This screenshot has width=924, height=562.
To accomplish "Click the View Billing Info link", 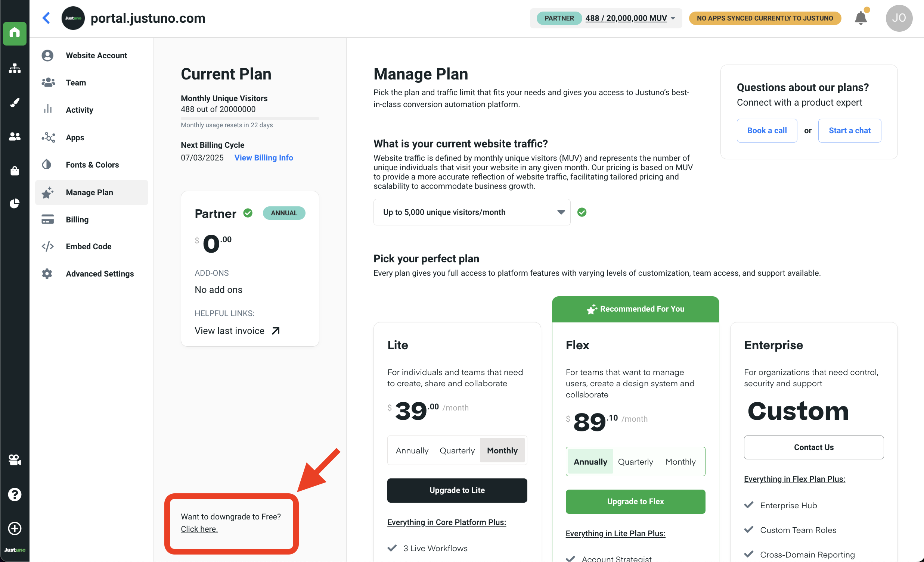I will [264, 158].
